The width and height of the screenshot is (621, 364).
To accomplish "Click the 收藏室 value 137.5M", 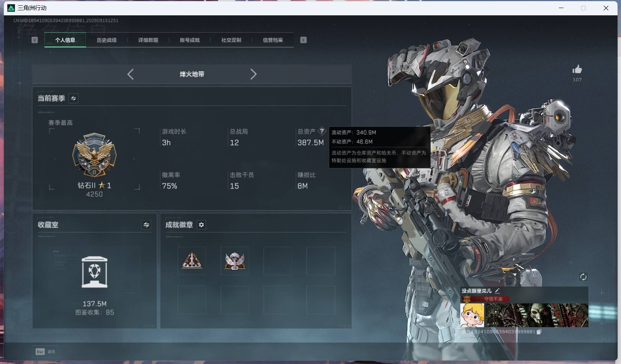I will click(95, 304).
